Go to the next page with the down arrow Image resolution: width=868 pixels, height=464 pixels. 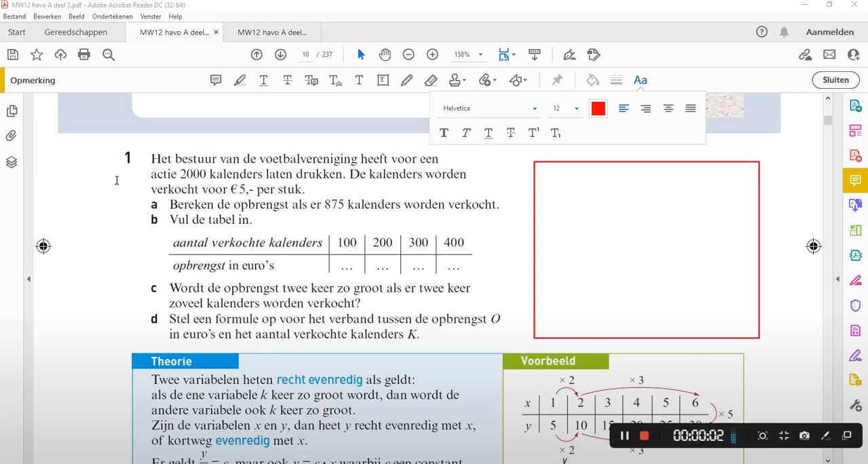[280, 55]
